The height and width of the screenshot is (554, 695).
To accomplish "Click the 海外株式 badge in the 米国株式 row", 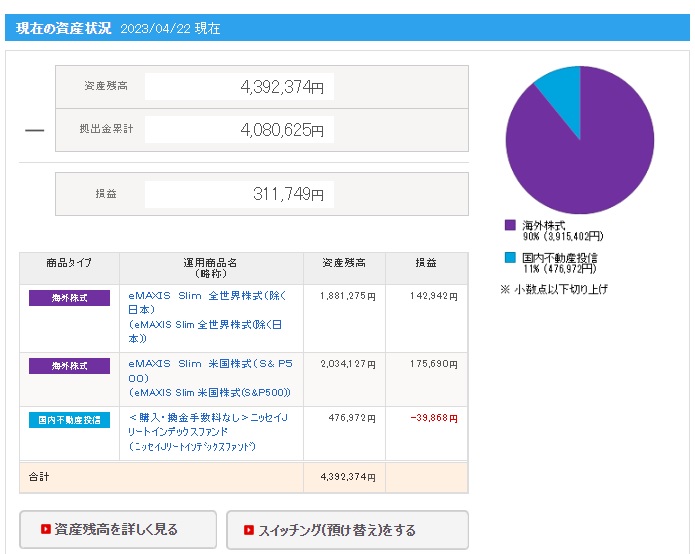I will pyautogui.click(x=69, y=366).
